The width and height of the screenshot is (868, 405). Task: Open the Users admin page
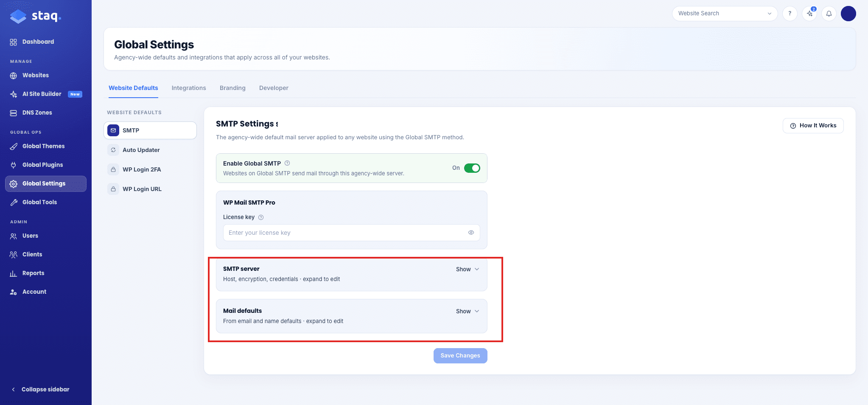(46, 236)
